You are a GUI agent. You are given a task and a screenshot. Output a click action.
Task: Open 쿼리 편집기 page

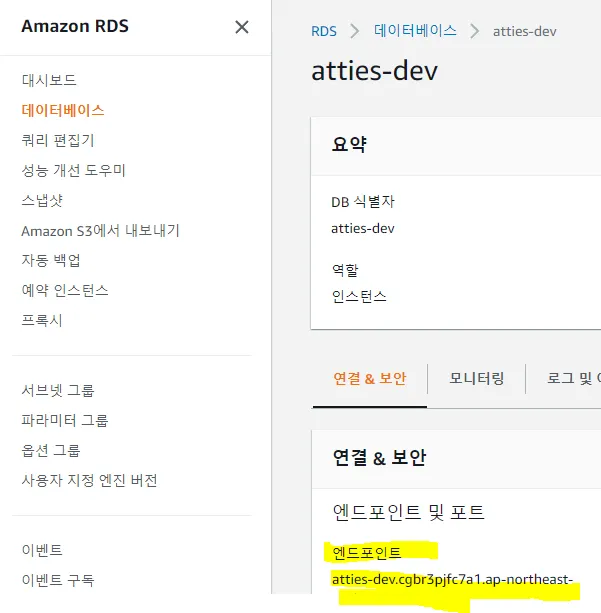(58, 140)
